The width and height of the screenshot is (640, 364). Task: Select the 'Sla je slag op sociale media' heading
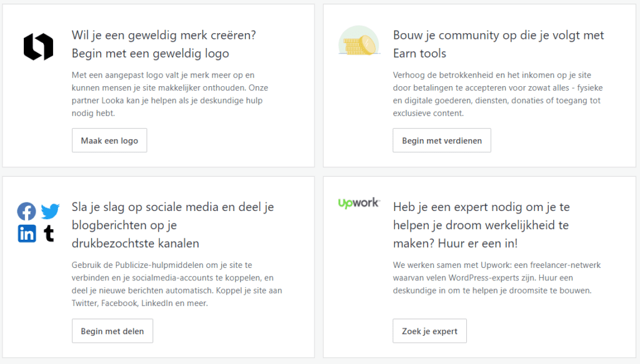point(173,225)
